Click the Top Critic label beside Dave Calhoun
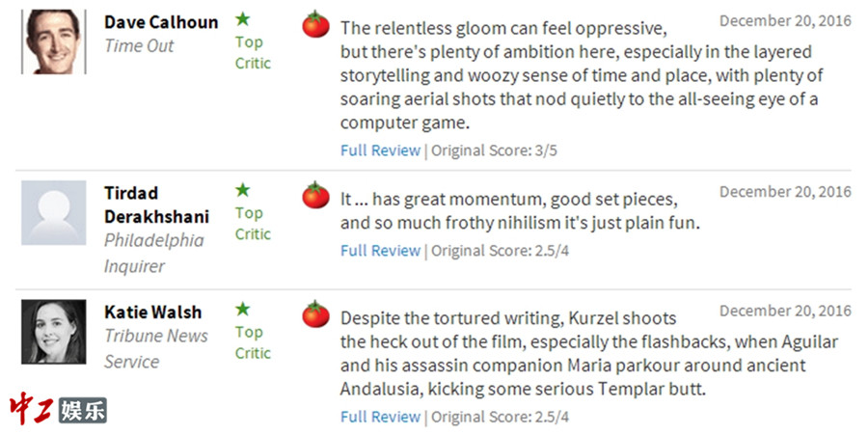 point(253,53)
